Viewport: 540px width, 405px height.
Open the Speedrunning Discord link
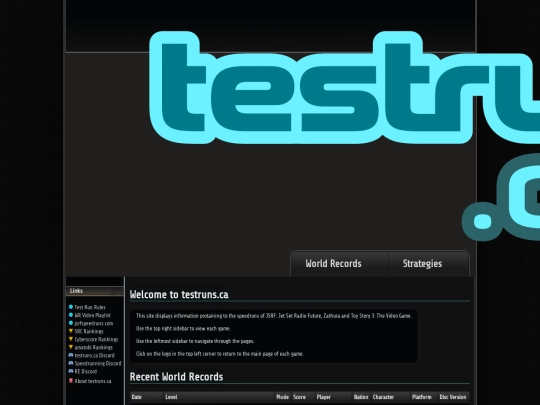(98, 363)
